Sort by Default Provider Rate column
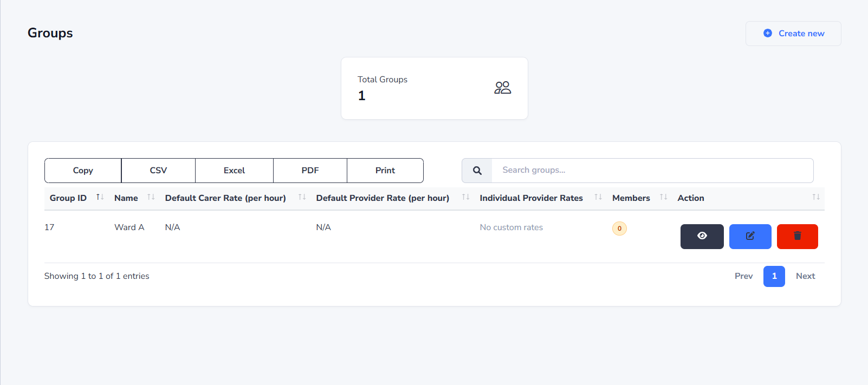The height and width of the screenshot is (385, 868). point(465,197)
